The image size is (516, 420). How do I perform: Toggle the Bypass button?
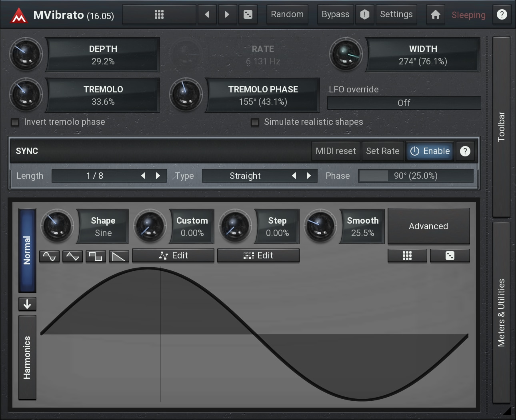(x=336, y=15)
